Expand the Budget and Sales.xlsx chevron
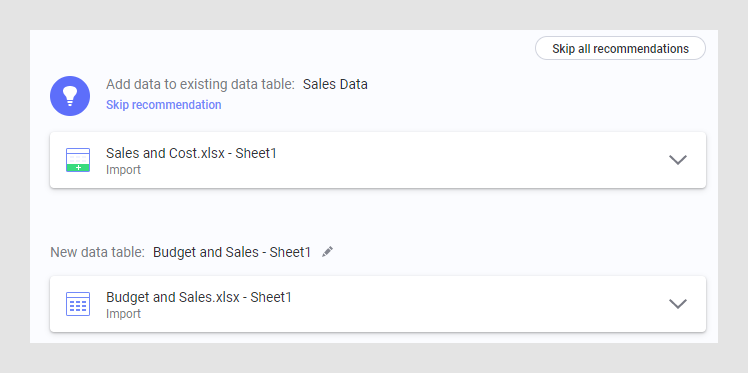This screenshot has height=373, width=748. click(678, 304)
